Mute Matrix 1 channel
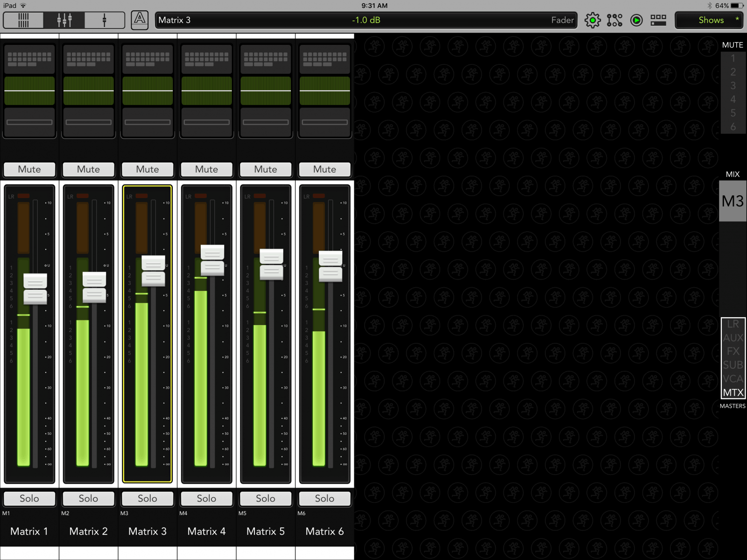Screen dimensions: 747x560 click(29, 170)
